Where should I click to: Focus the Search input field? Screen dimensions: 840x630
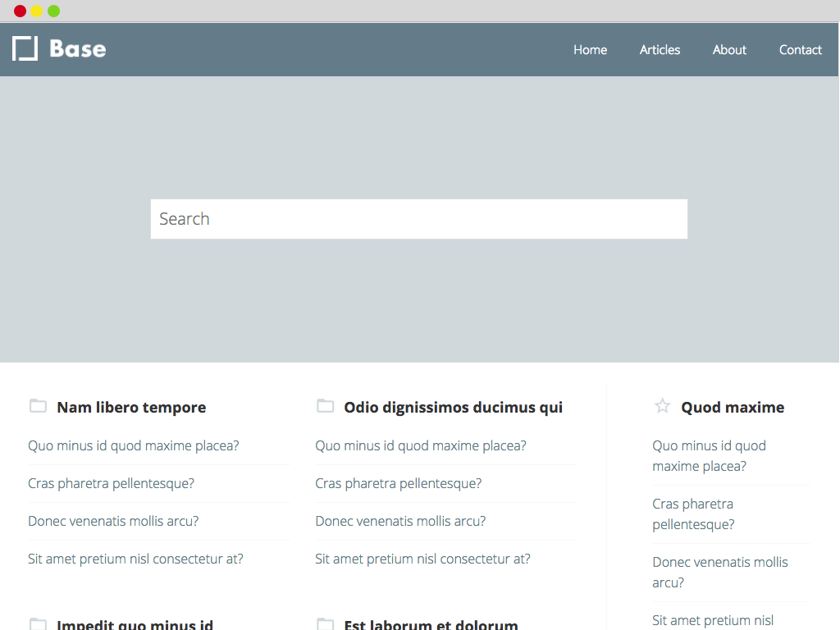coord(419,219)
